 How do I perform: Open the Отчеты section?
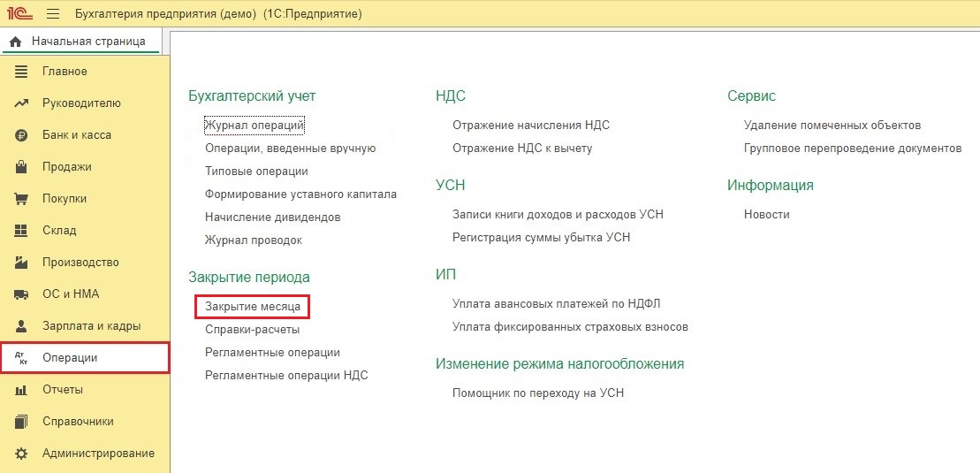tap(84, 390)
